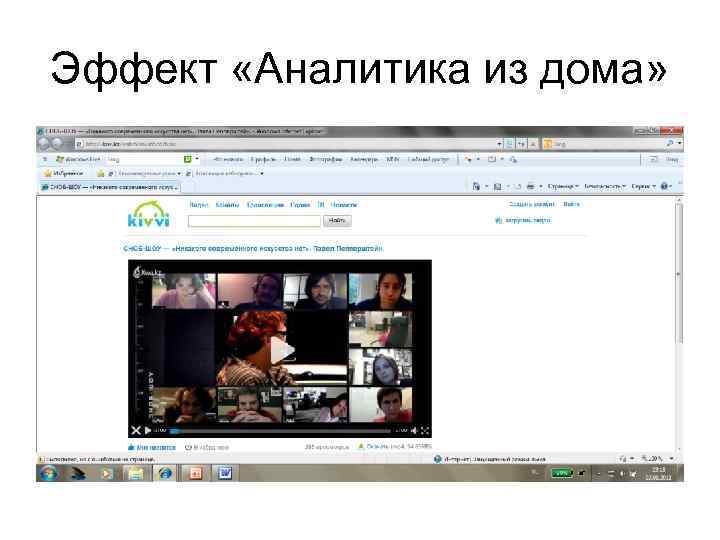Open PowerPoint from the taskbar
Viewport: 720px width, 540px height.
pyautogui.click(x=196, y=473)
